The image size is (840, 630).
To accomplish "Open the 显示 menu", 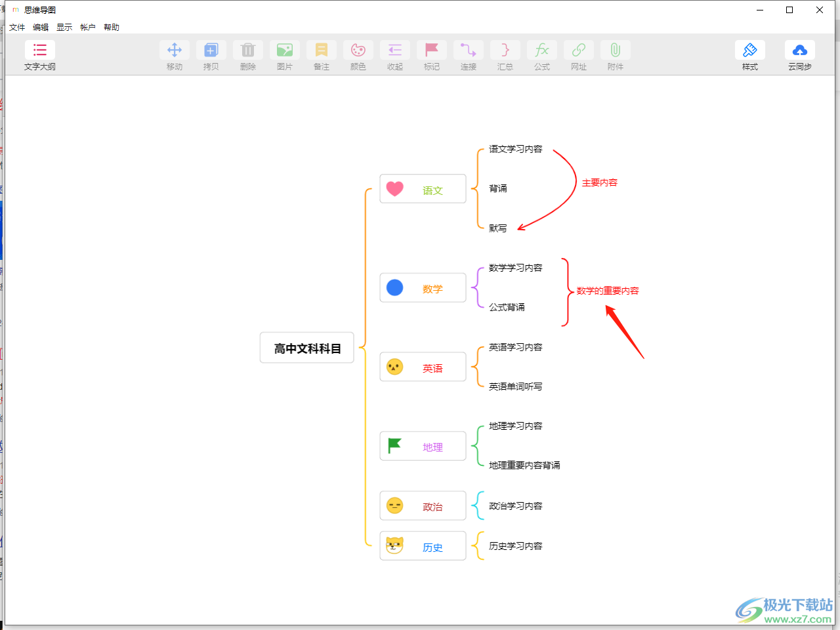I will coord(64,27).
